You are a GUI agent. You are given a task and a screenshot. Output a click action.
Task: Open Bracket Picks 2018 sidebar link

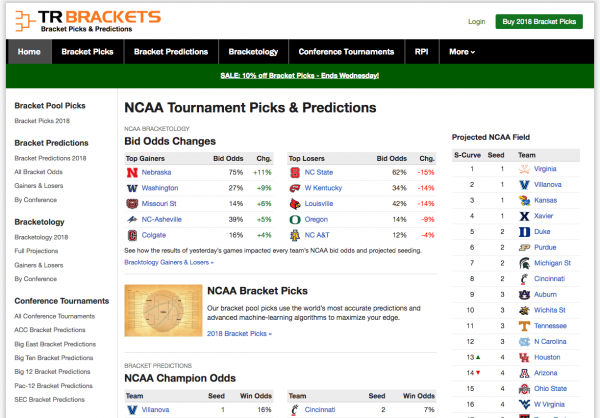(x=42, y=121)
